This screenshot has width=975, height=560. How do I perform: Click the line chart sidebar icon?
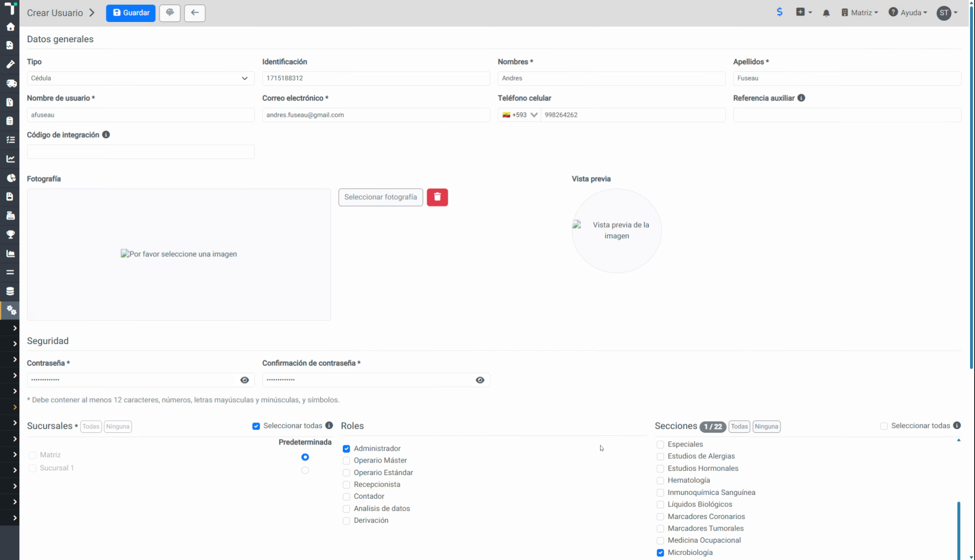pyautogui.click(x=10, y=159)
